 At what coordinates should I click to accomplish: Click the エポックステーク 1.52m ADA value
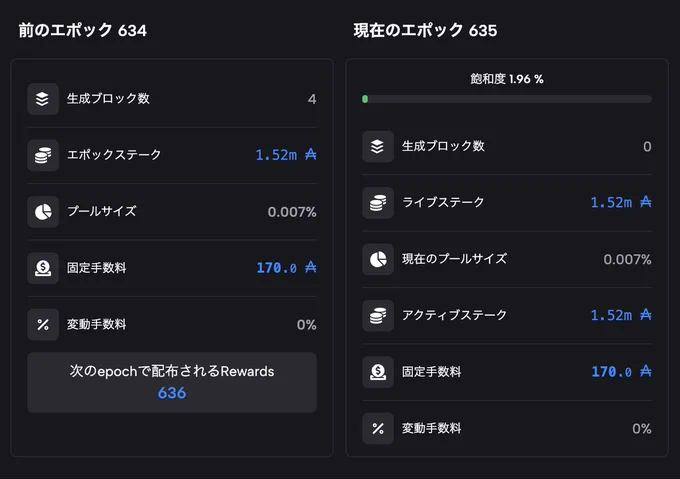pyautogui.click(x=286, y=155)
